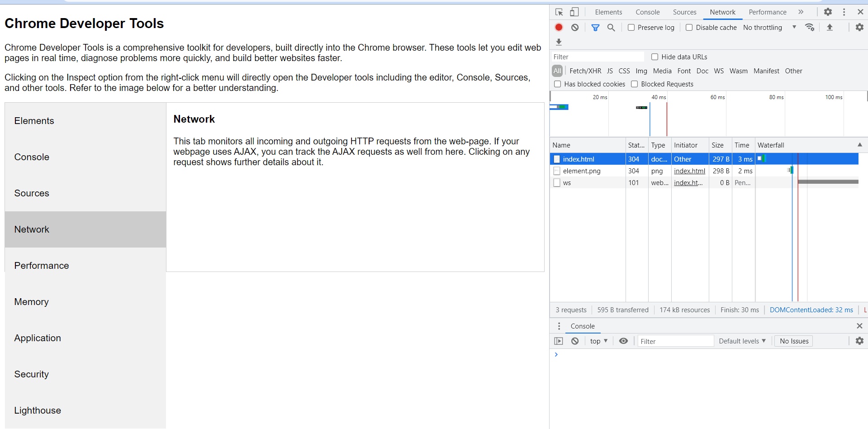The width and height of the screenshot is (868, 429).
Task: Click the No Issues button
Action: click(x=794, y=341)
